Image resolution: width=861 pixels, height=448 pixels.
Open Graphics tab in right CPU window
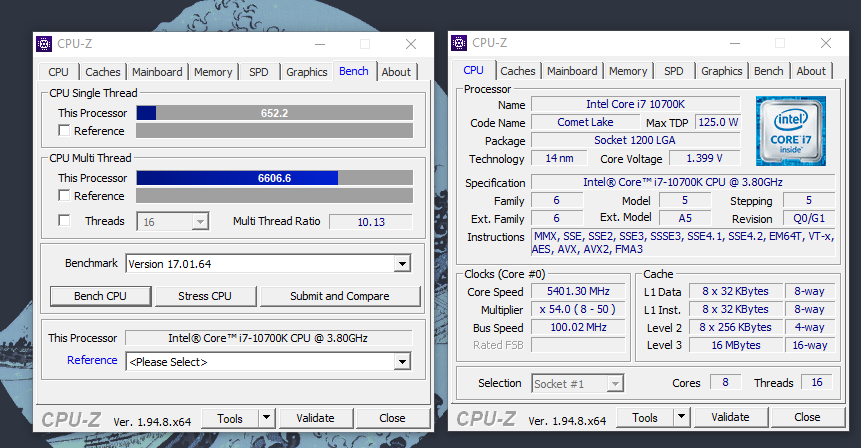tap(722, 71)
